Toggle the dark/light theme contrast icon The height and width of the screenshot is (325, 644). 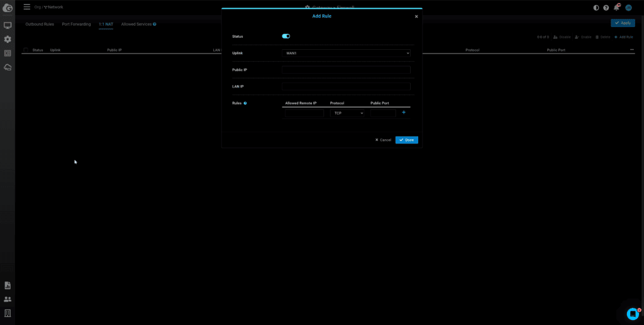[x=596, y=8]
